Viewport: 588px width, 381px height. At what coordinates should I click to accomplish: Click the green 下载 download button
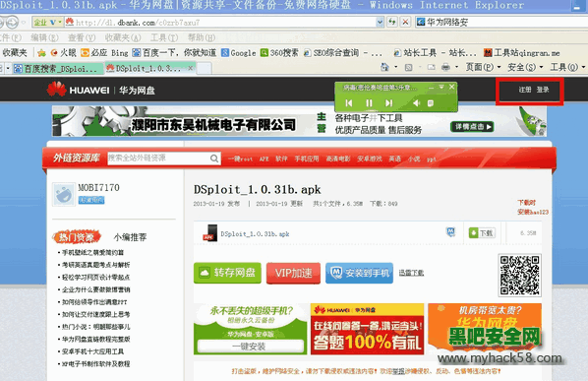[482, 233]
